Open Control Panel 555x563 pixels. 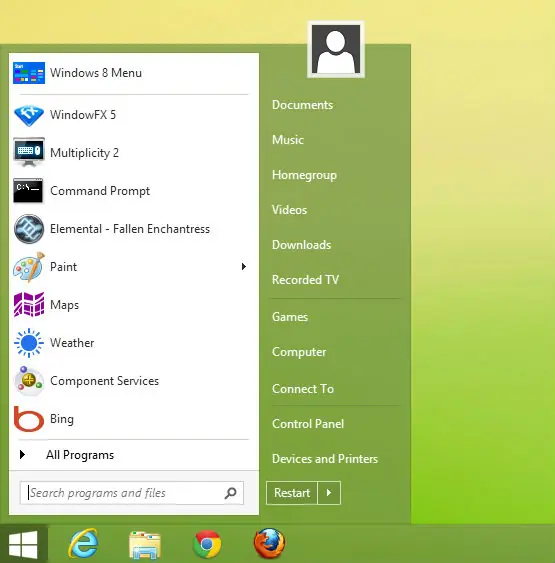pyautogui.click(x=308, y=424)
